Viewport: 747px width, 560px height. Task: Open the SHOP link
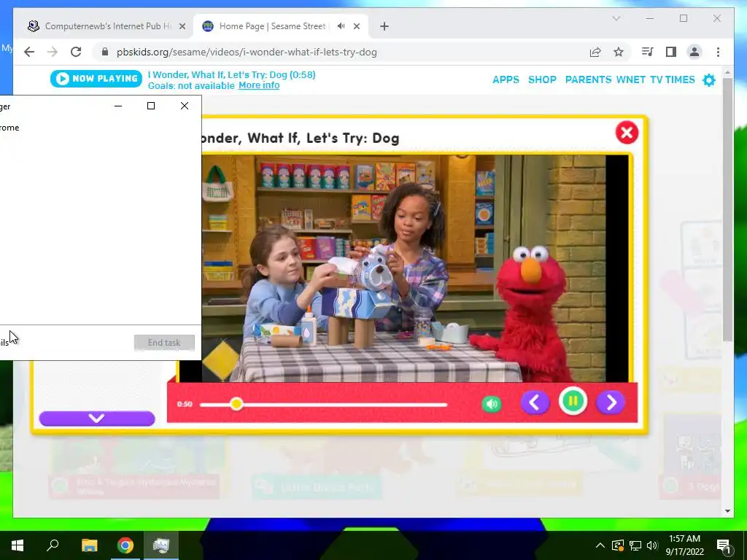[x=542, y=79]
